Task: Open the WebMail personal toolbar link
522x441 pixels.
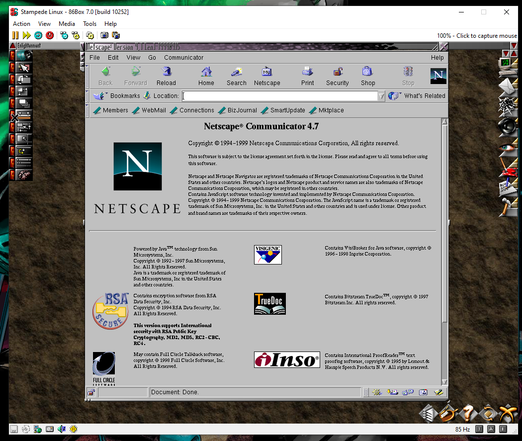Action: tap(149, 110)
